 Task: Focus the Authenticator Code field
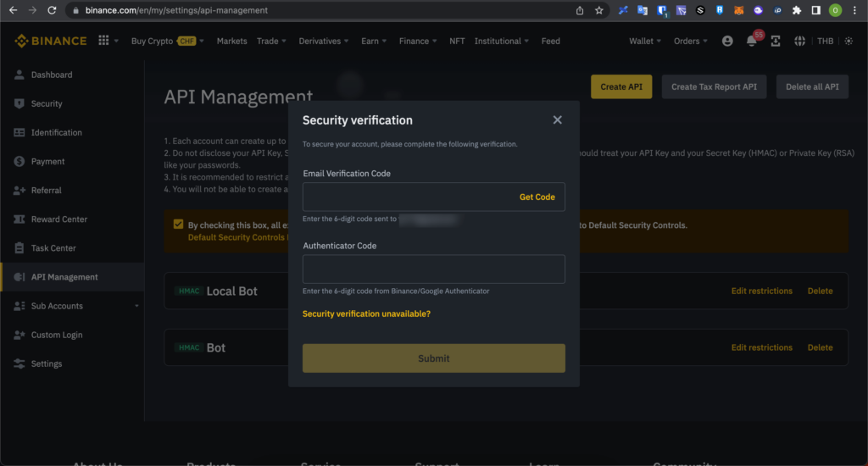[x=434, y=269]
